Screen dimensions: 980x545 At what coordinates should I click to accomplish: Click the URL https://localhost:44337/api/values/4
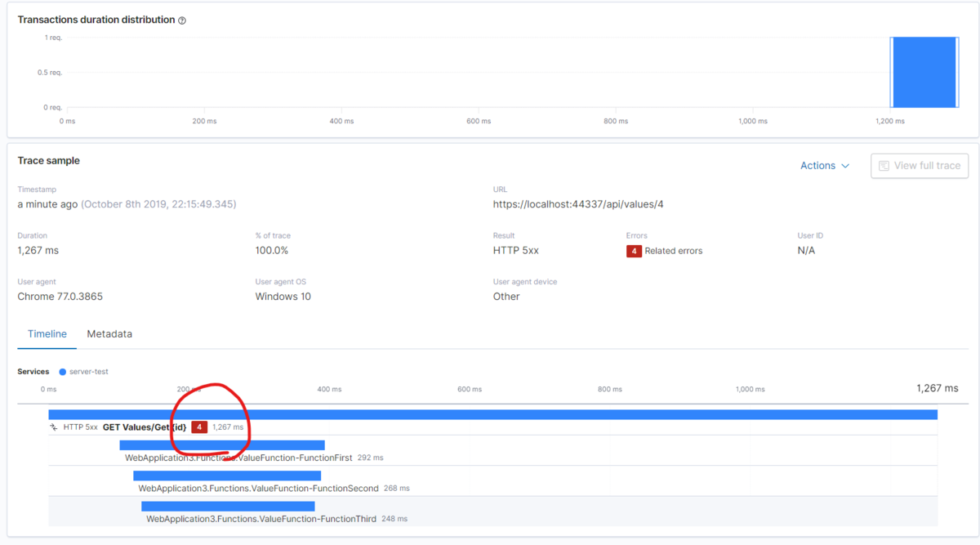click(x=578, y=204)
